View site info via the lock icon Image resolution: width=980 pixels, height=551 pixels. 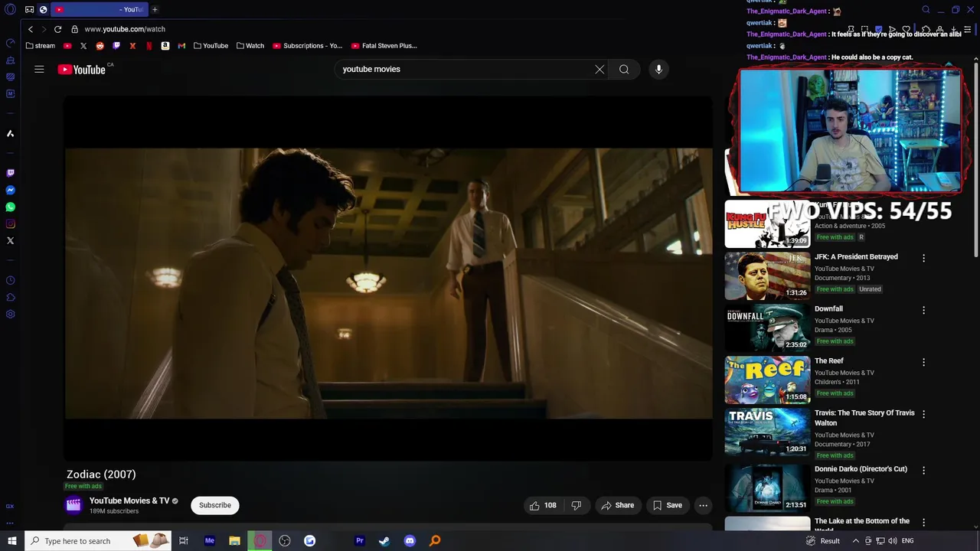click(x=74, y=29)
